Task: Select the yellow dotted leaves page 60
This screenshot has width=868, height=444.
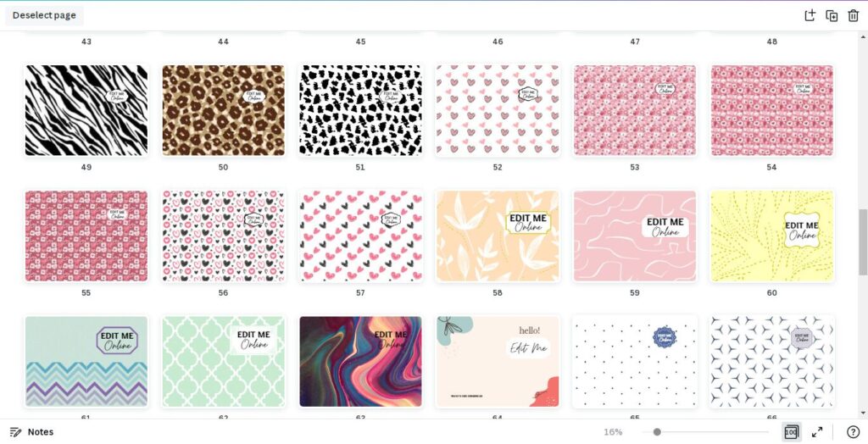Action: click(x=771, y=236)
